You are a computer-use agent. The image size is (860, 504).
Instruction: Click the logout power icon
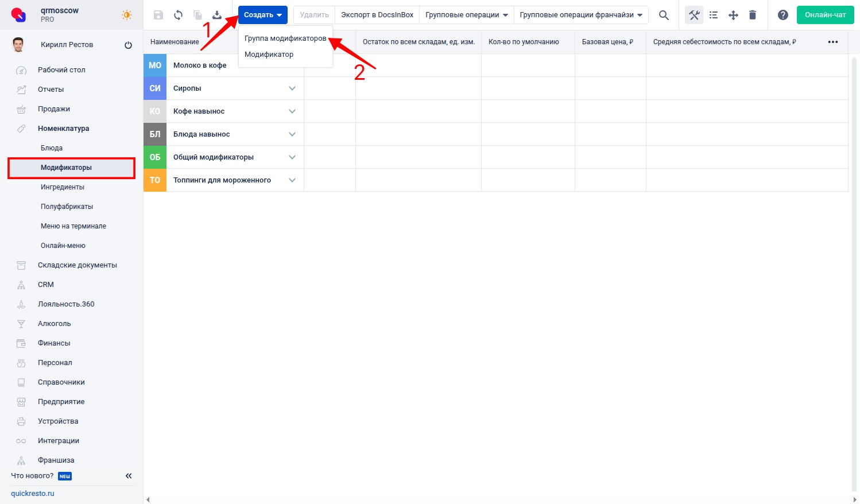pos(128,45)
